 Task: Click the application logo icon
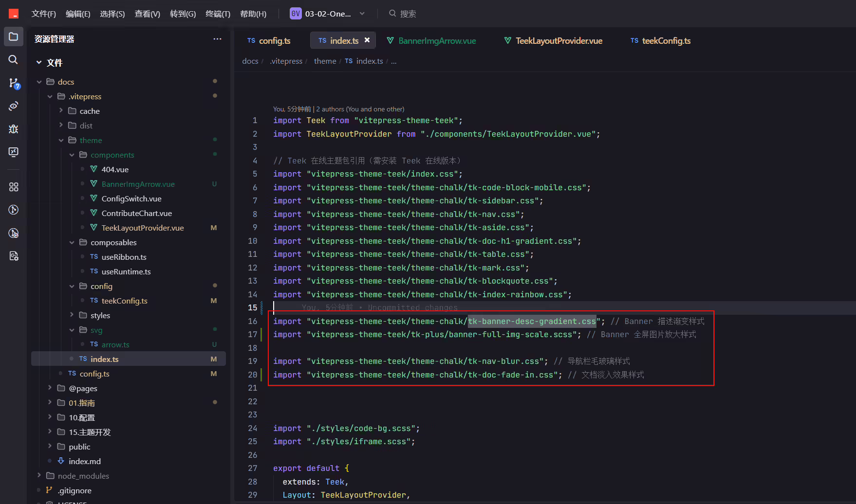coord(14,14)
